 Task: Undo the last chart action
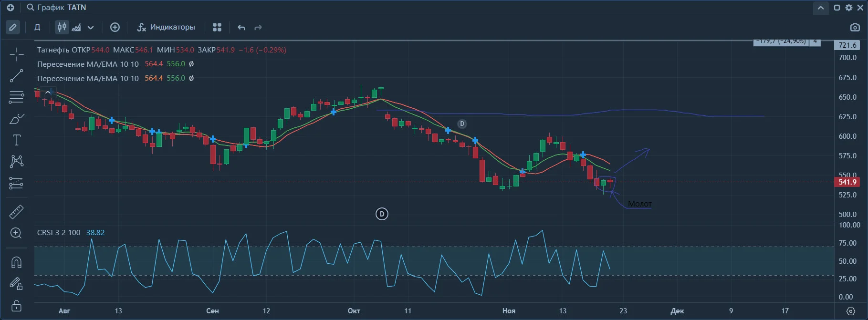pyautogui.click(x=241, y=28)
